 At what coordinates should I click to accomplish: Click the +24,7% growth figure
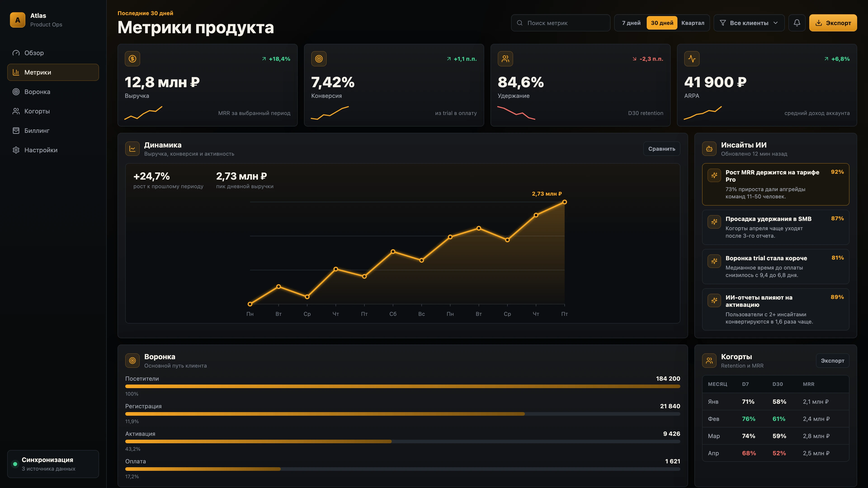(x=151, y=176)
